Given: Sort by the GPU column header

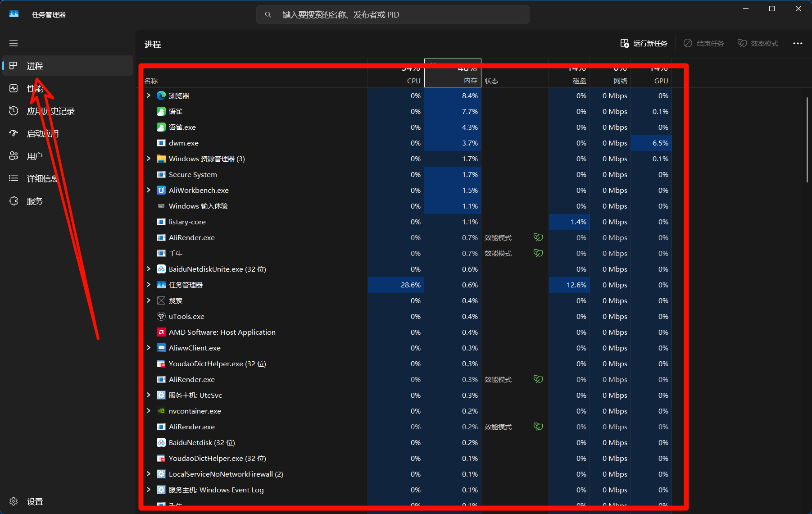Looking at the screenshot, I should click(651, 73).
